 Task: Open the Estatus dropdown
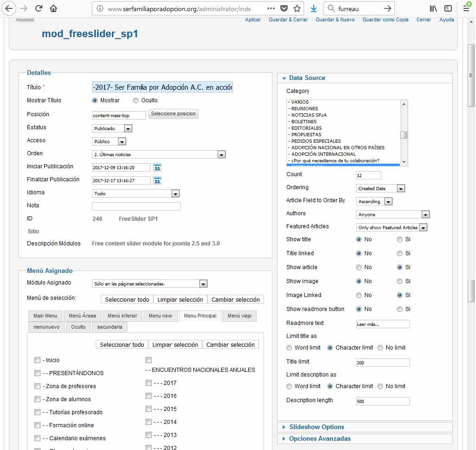(112, 128)
